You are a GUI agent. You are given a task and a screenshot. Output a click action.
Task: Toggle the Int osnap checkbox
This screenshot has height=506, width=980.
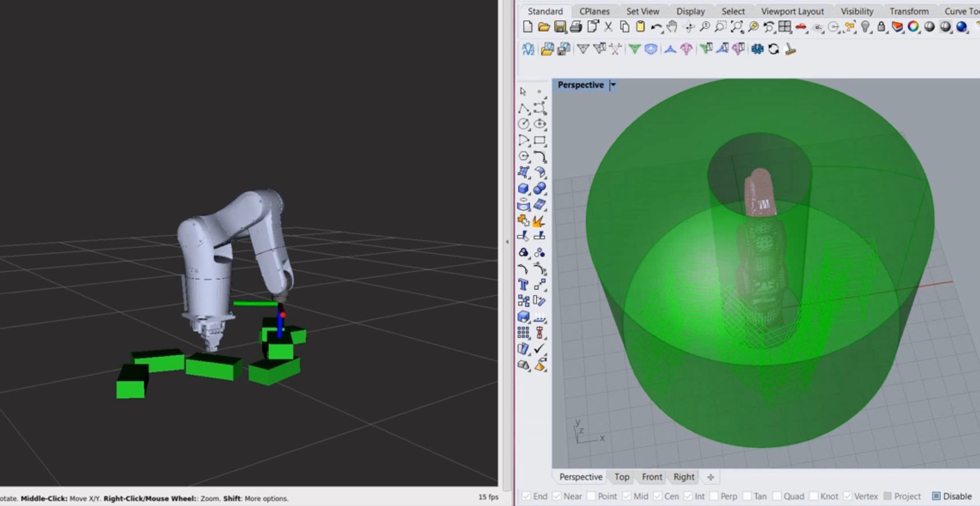tap(688, 496)
